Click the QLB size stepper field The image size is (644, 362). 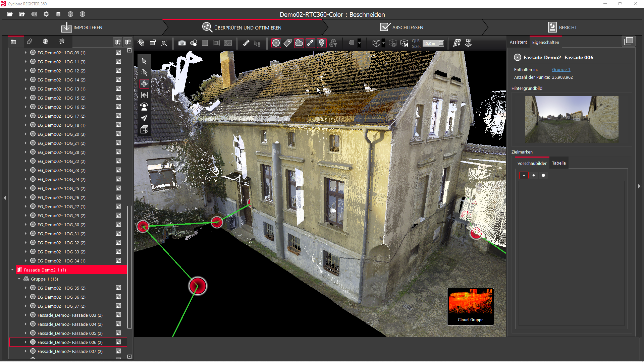point(433,44)
